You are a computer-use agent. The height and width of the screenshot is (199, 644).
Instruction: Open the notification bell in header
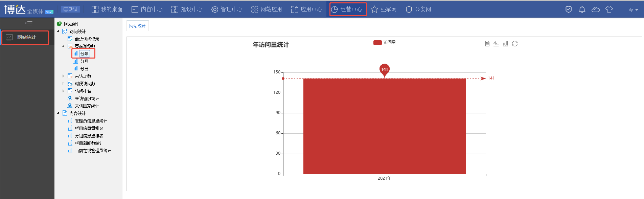(x=582, y=9)
